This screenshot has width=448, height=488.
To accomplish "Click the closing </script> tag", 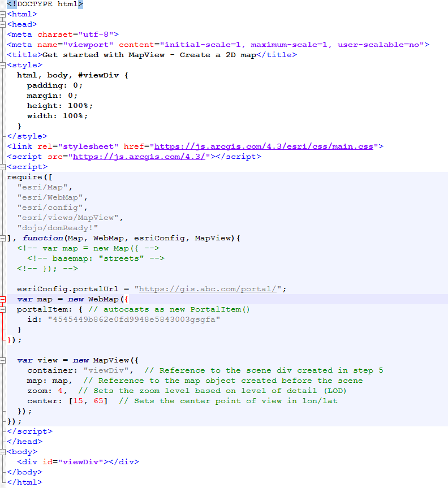I will pyautogui.click(x=29, y=431).
